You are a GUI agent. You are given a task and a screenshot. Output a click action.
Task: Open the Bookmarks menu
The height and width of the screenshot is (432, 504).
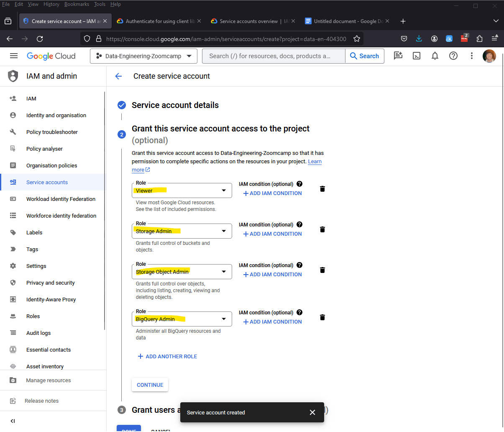pos(77,4)
